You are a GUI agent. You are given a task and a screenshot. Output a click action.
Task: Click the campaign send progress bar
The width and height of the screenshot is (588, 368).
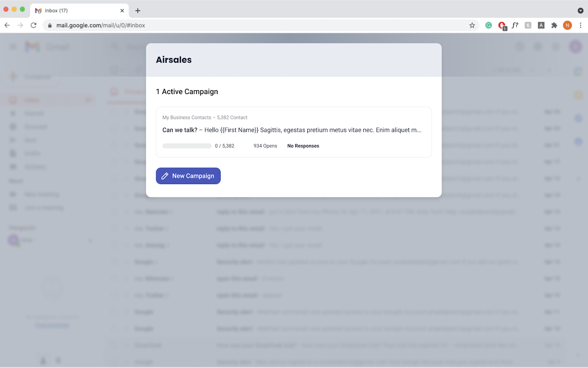187,146
